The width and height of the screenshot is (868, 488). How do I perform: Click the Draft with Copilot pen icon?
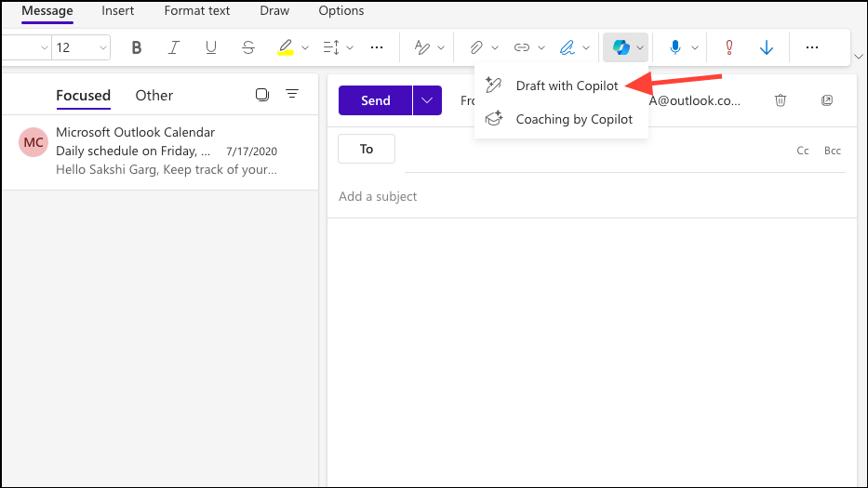click(x=493, y=86)
